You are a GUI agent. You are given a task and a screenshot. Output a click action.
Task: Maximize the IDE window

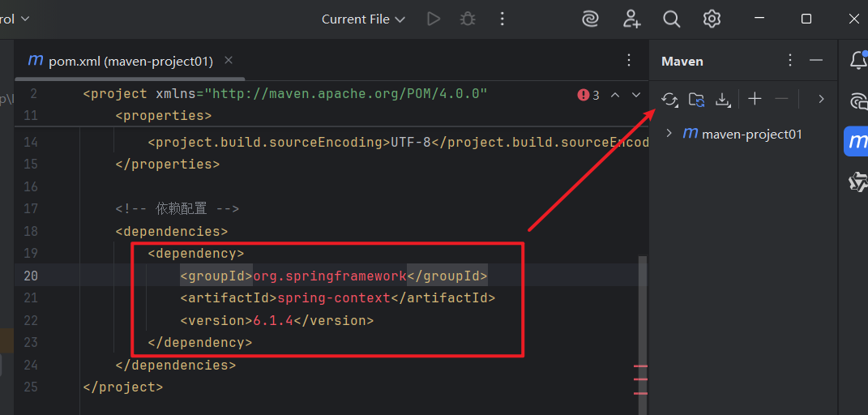coord(806,19)
